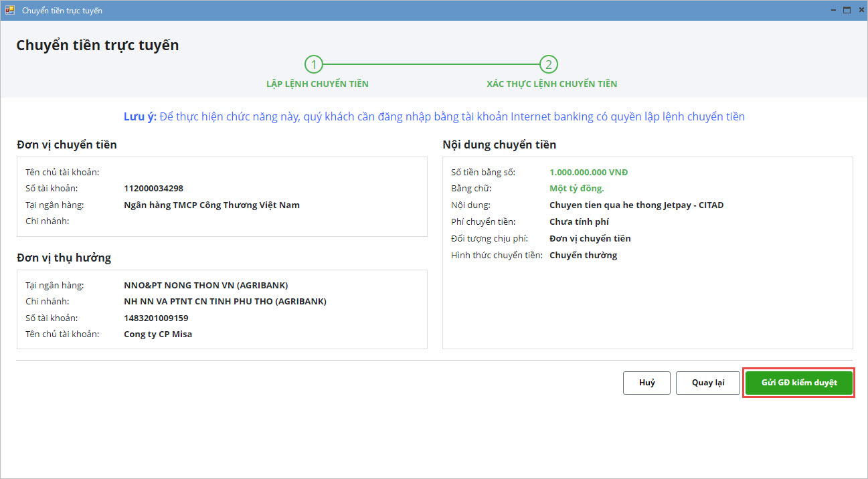The image size is (868, 479).
Task: Click sender bank Ngân hàng TMCP Công Thương
Action: pos(211,205)
